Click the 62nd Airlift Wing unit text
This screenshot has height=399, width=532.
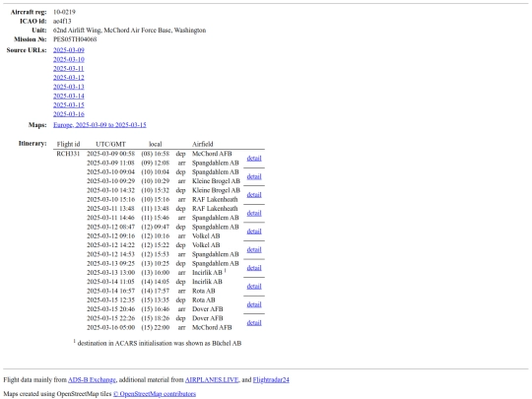point(130,31)
